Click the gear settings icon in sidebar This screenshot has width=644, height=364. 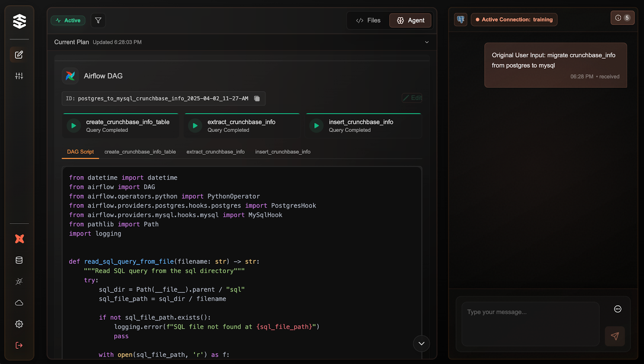coord(19,324)
